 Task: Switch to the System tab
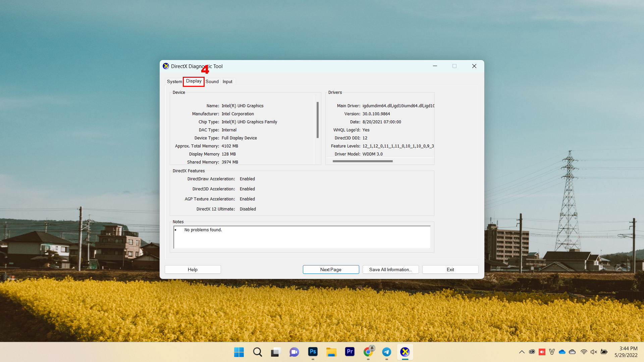(x=174, y=81)
